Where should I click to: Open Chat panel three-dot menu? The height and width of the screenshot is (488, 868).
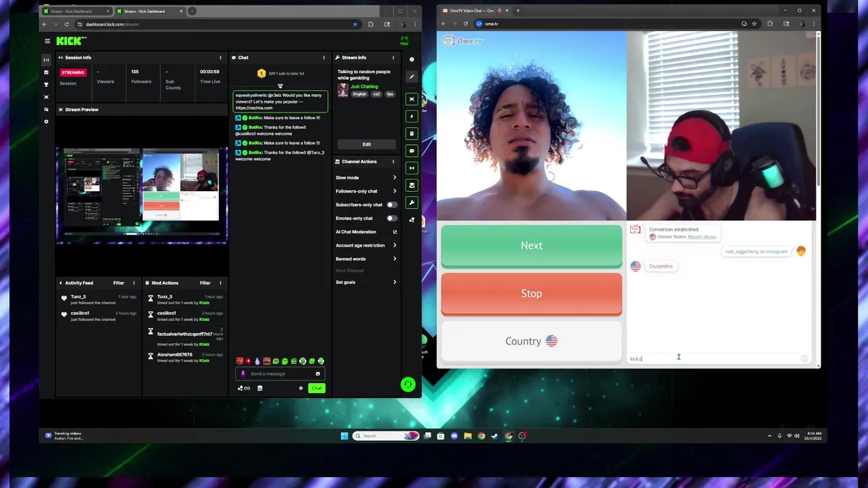coord(323,58)
